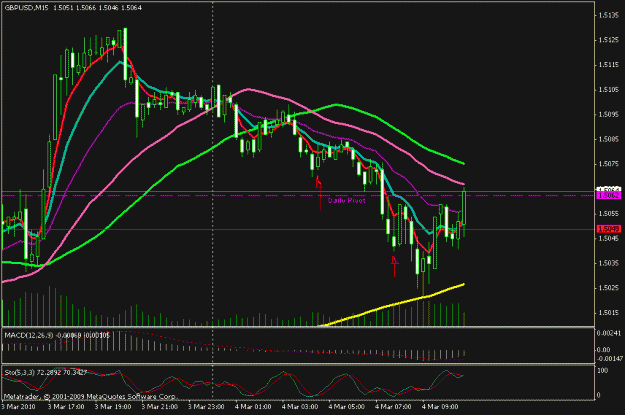Click the 0.00241 MACD scale value

click(609, 333)
